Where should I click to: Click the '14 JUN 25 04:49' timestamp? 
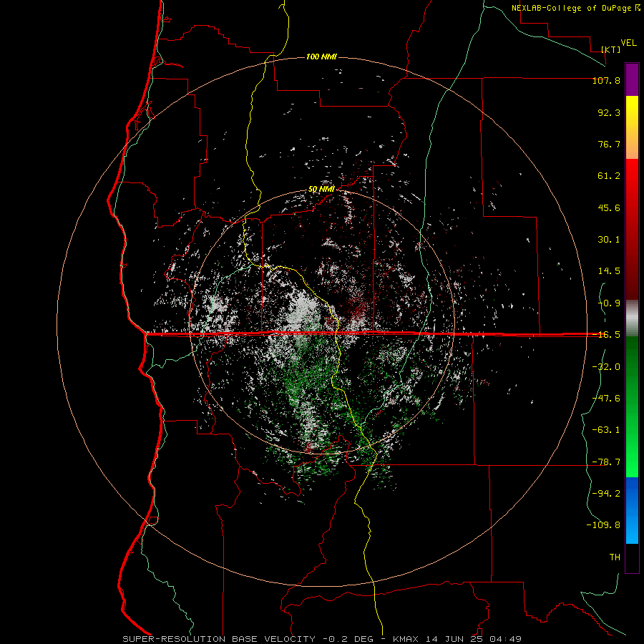474,639
